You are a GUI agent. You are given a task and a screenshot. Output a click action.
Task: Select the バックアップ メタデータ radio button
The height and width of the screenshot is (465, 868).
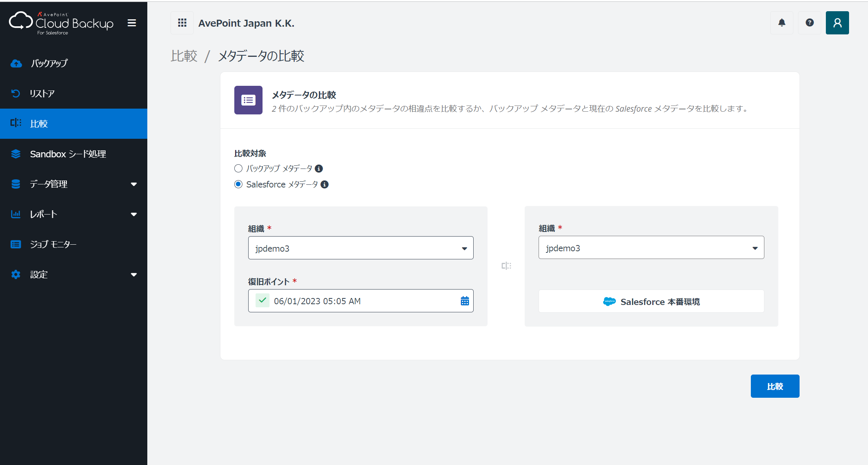point(238,169)
